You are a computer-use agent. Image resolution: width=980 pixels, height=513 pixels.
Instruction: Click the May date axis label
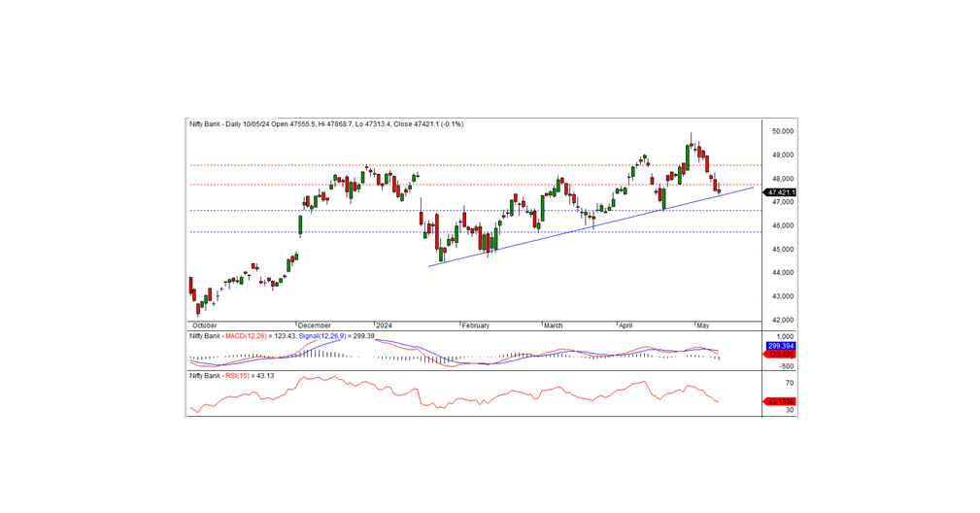703,325
